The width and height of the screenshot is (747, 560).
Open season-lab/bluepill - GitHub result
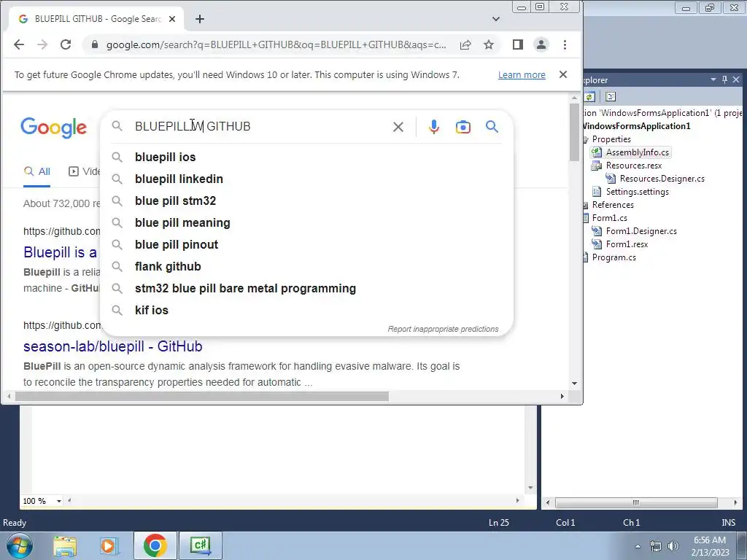coord(113,346)
